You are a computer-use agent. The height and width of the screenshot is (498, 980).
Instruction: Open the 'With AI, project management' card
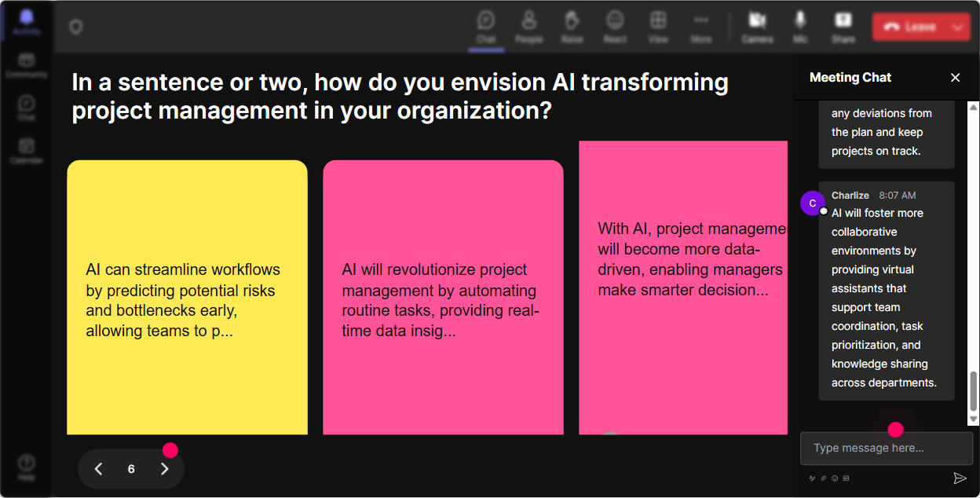point(683,287)
